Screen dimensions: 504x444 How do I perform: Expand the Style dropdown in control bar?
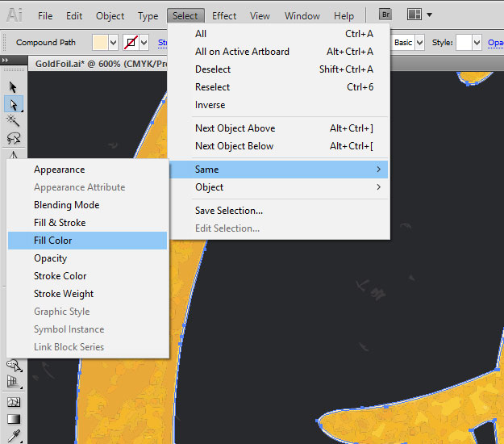[477, 43]
